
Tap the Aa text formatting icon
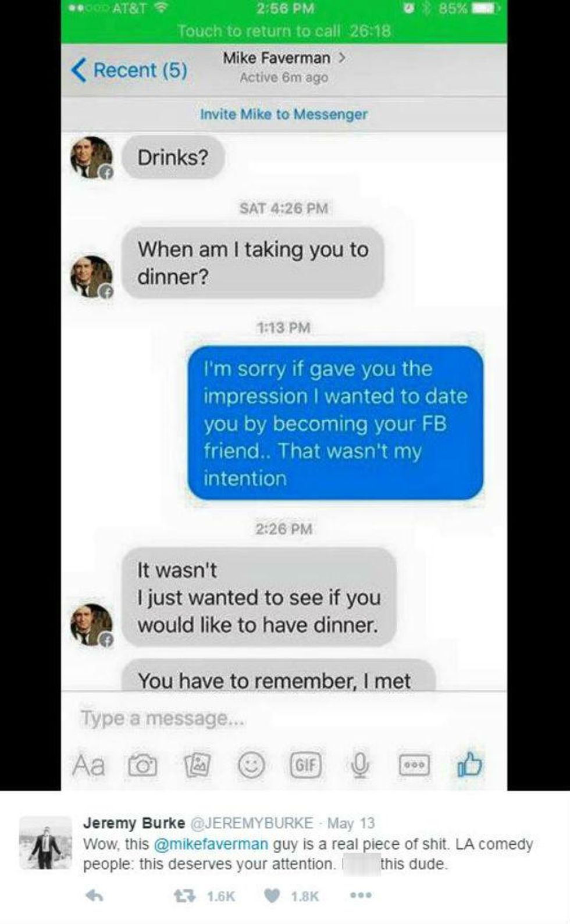pos(88,765)
